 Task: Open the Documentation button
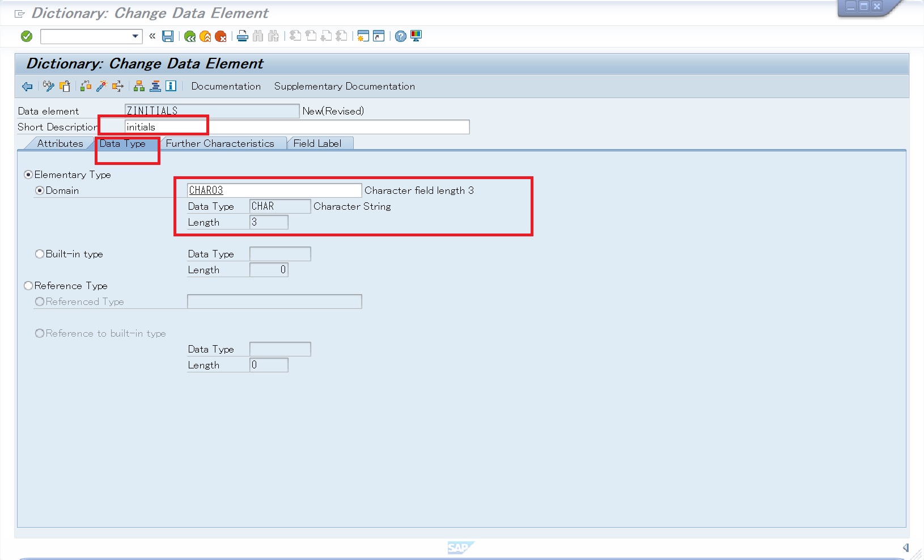(226, 86)
